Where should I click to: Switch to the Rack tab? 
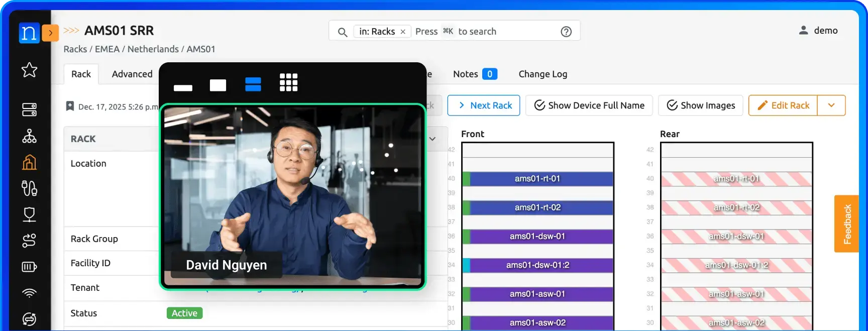(x=81, y=74)
